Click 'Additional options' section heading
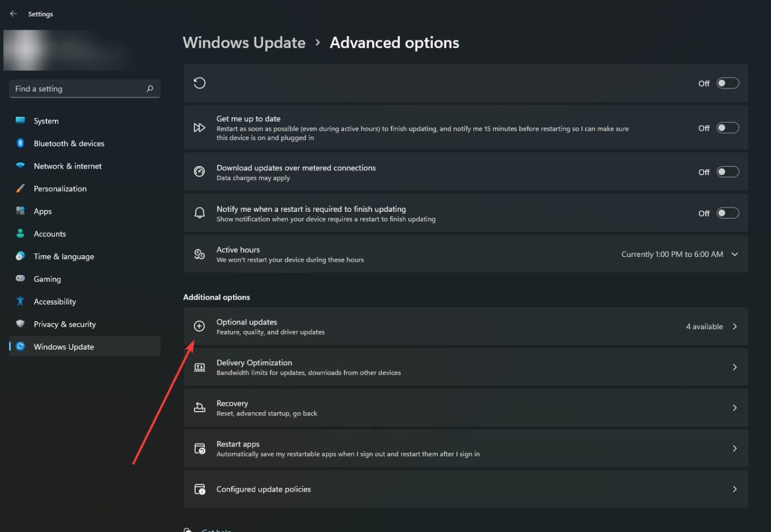 [x=216, y=297]
